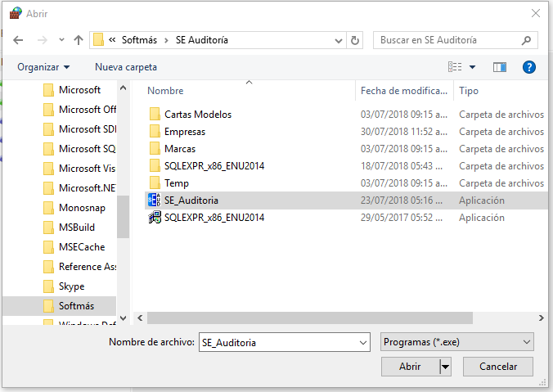This screenshot has height=392, width=553.
Task: Click the Up one level arrow
Action: point(79,40)
